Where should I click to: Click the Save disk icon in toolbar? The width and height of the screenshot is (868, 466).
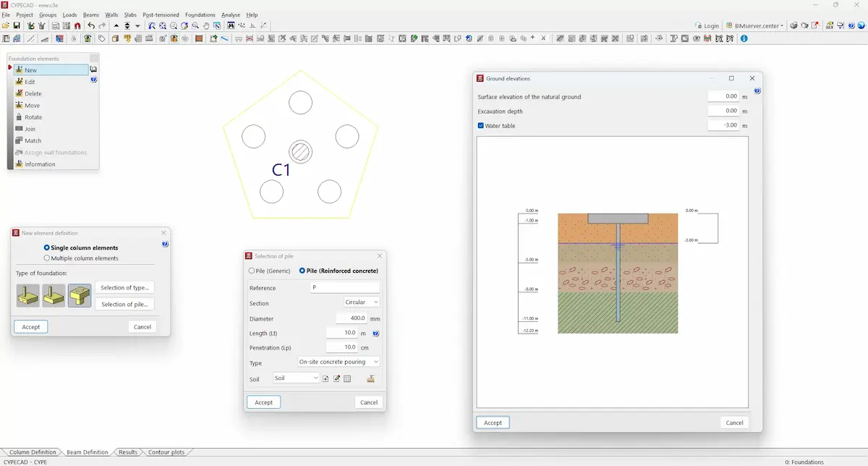[17, 25]
